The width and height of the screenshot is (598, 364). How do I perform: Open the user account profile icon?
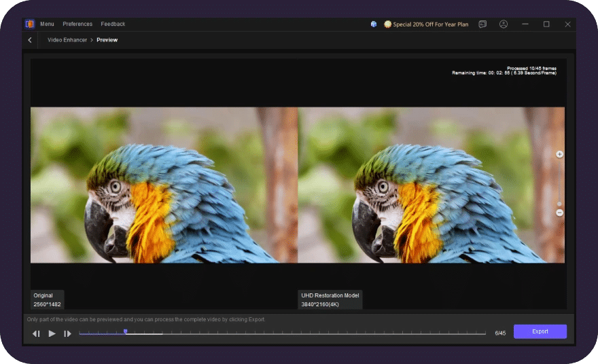(504, 24)
